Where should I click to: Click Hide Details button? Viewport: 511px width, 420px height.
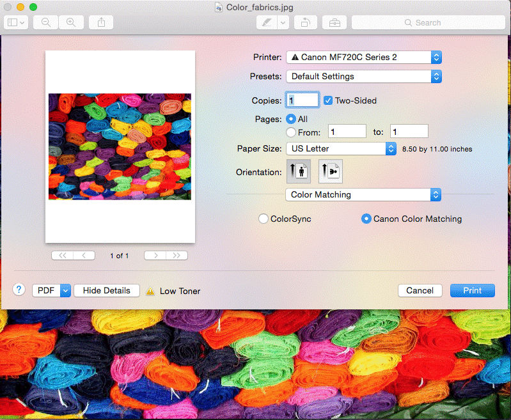107,290
